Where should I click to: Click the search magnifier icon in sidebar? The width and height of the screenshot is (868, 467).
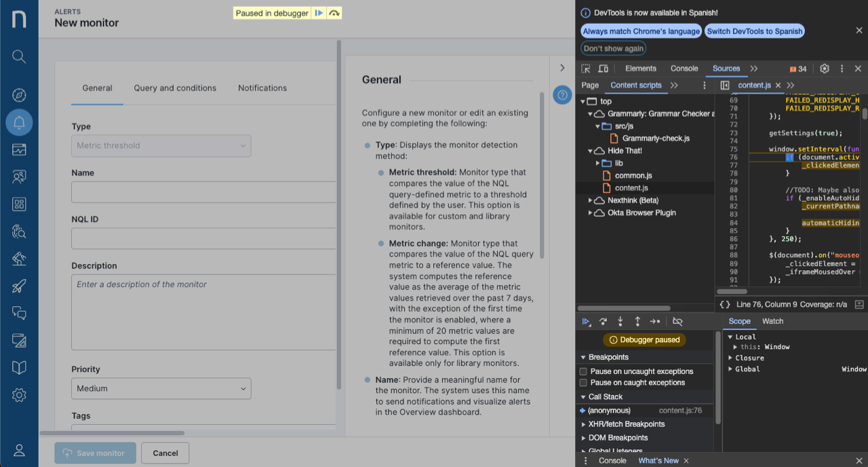pyautogui.click(x=19, y=56)
